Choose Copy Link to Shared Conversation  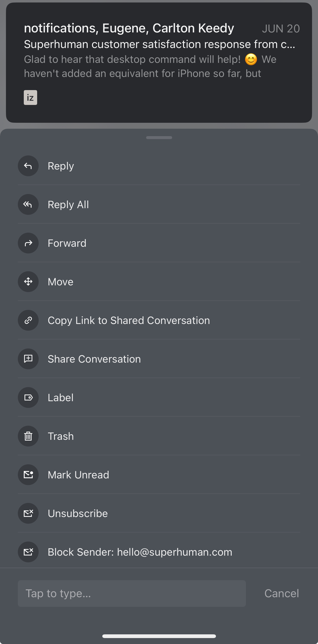[x=129, y=321]
